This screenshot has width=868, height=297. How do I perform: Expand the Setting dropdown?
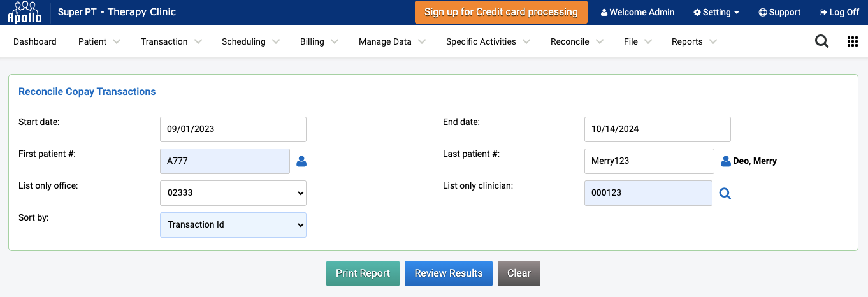(x=716, y=12)
